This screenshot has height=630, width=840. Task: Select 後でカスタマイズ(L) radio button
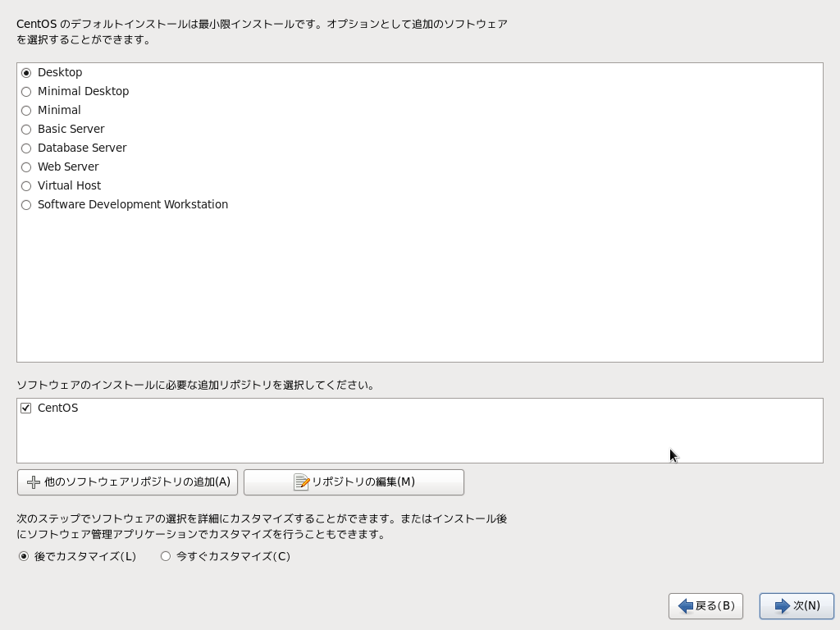click(x=24, y=556)
